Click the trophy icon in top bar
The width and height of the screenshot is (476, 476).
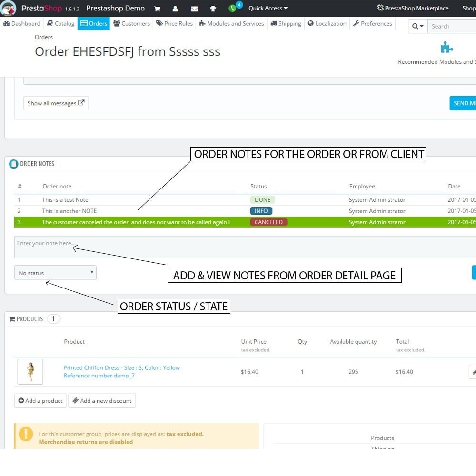[x=213, y=9]
